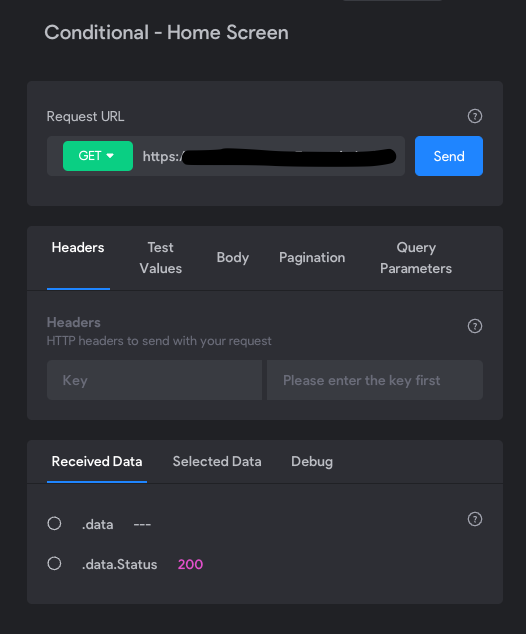Image resolution: width=526 pixels, height=634 pixels.
Task: Click 'HTTP headers to send with your request'
Action: pos(159,341)
